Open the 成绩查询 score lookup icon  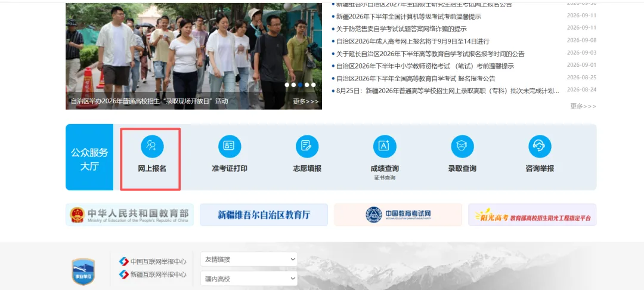pos(385,146)
